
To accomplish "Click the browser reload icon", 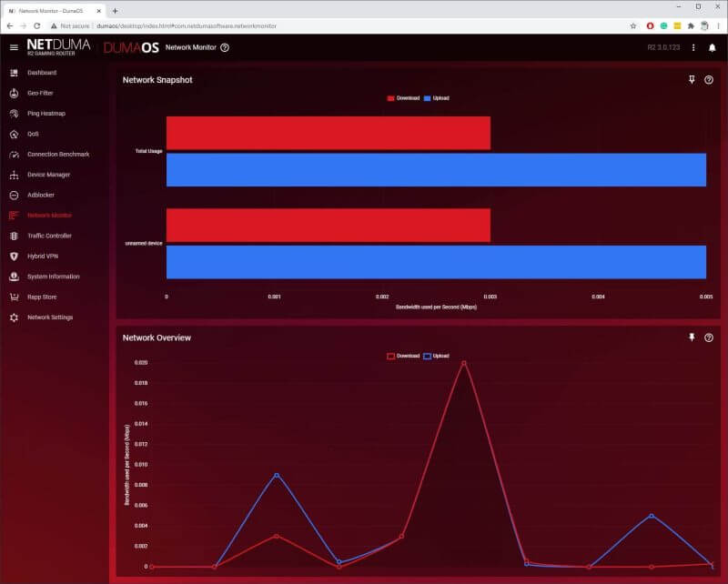I will pos(36,26).
